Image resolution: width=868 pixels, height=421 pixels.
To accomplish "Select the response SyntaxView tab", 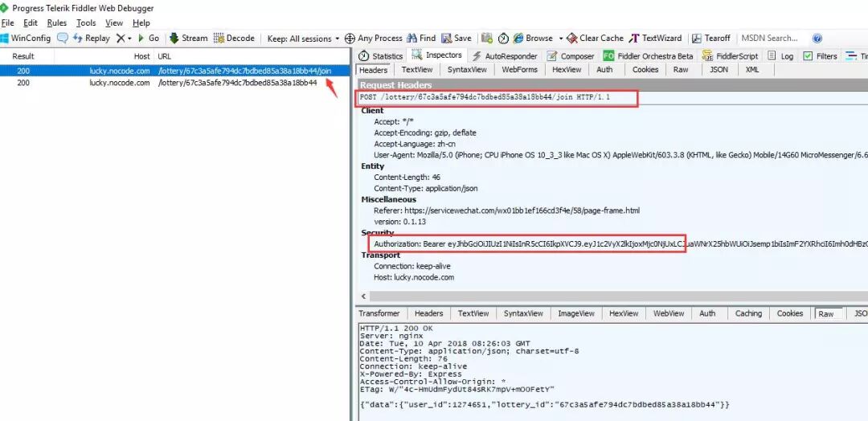I will (x=524, y=313).
